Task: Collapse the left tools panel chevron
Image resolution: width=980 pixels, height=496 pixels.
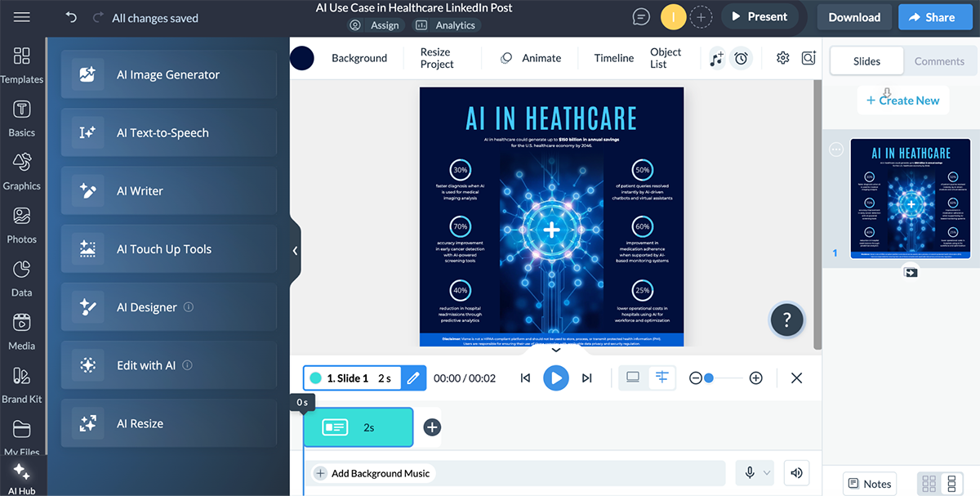Action: 295,251
